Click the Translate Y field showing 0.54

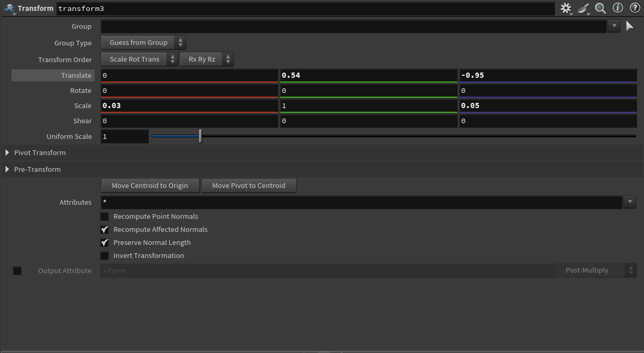[369, 75]
